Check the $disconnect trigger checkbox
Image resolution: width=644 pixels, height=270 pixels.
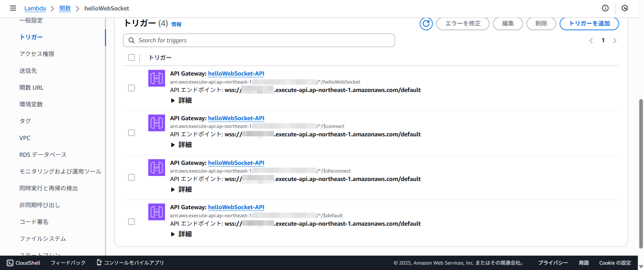[x=131, y=177]
